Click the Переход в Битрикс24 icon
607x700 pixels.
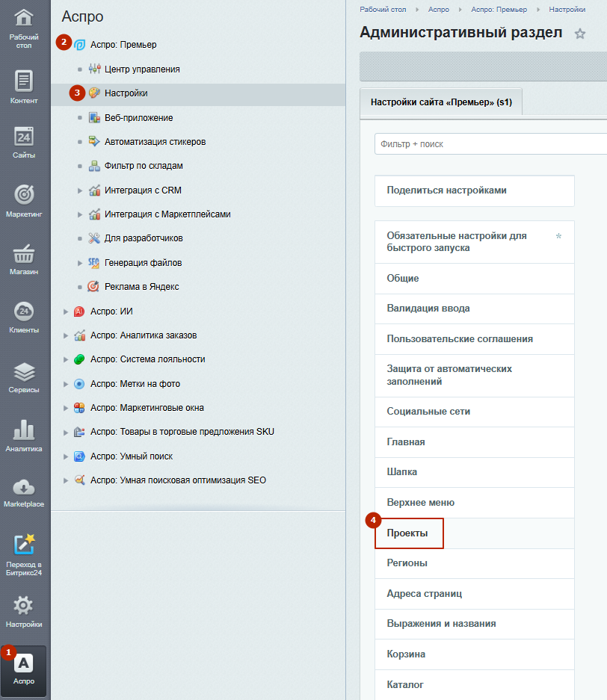point(24,544)
